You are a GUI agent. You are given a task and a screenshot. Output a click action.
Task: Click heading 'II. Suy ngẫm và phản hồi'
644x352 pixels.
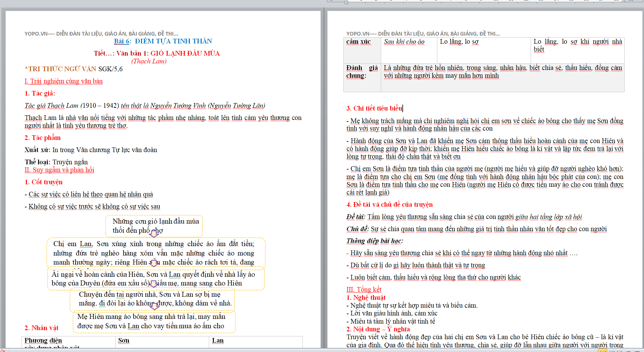click(59, 170)
